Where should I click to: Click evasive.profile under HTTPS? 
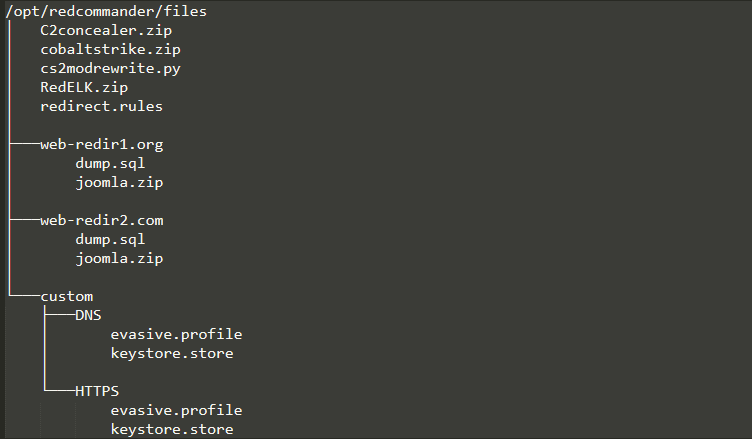tap(176, 410)
